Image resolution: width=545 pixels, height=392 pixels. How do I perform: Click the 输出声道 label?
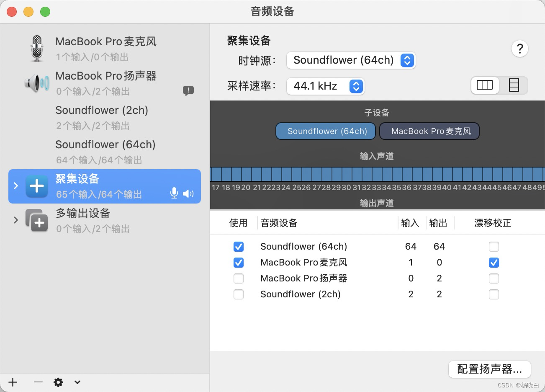click(x=377, y=203)
